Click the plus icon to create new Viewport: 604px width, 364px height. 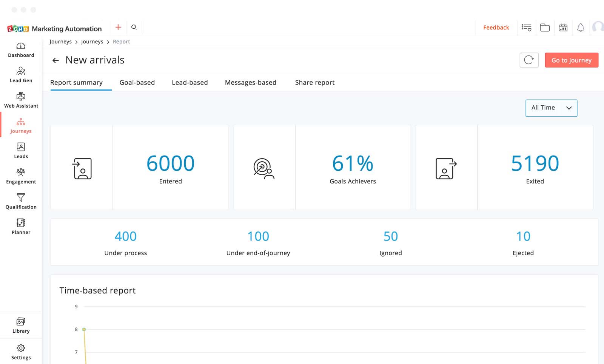point(118,27)
